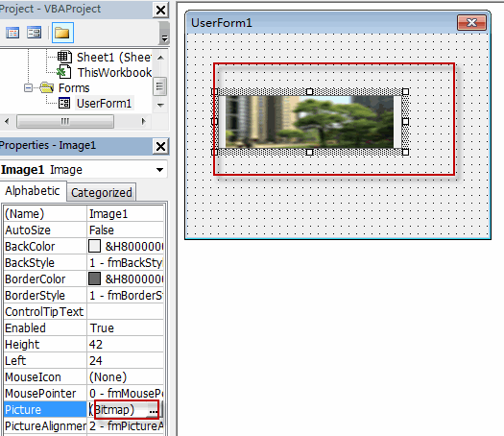Click the (Name) property value Image1

[126, 214]
